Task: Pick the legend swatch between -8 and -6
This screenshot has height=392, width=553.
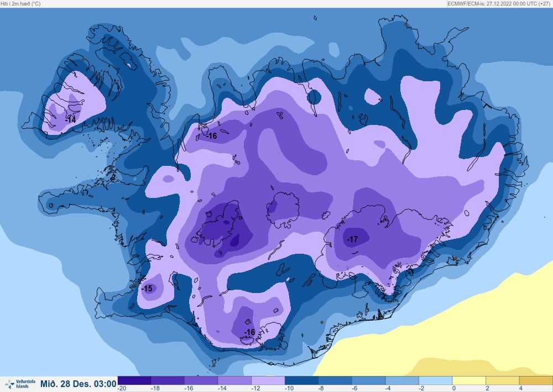Action: coord(335,381)
